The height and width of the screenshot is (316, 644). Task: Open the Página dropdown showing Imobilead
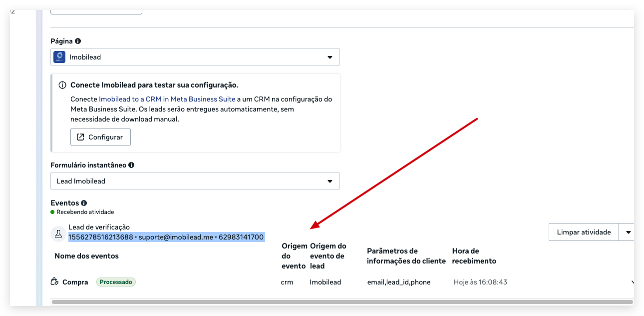[x=195, y=57]
